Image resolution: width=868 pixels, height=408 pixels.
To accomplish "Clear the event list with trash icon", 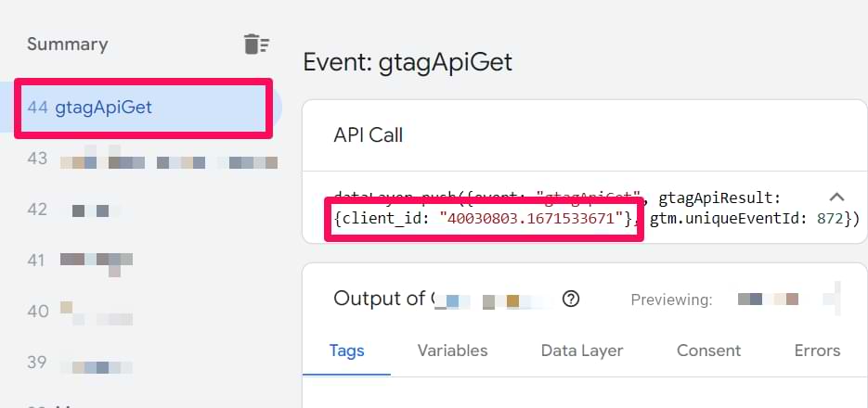I will 255,45.
